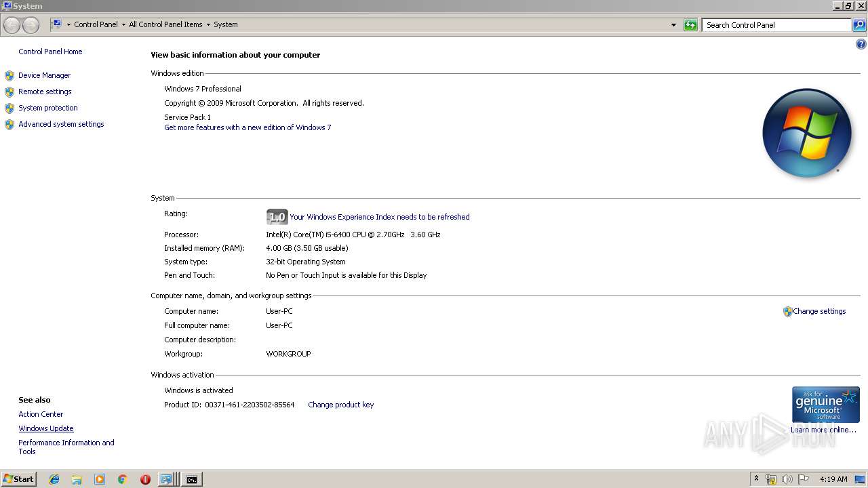The height and width of the screenshot is (488, 868).
Task: Open Help via question mark icon
Action: 861,45
